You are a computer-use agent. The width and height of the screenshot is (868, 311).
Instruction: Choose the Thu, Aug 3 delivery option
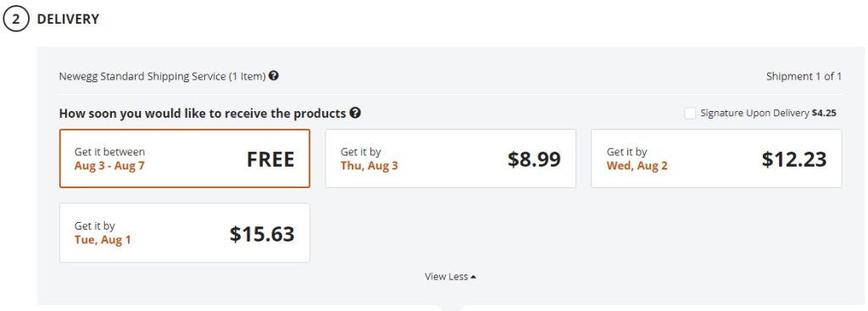tap(450, 158)
